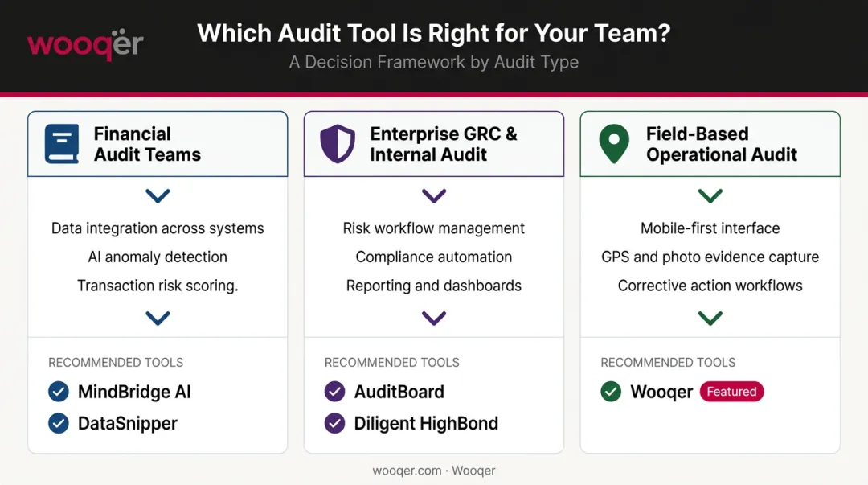Click the MindBridge AI tool name
This screenshot has height=485, width=868.
[x=134, y=392]
